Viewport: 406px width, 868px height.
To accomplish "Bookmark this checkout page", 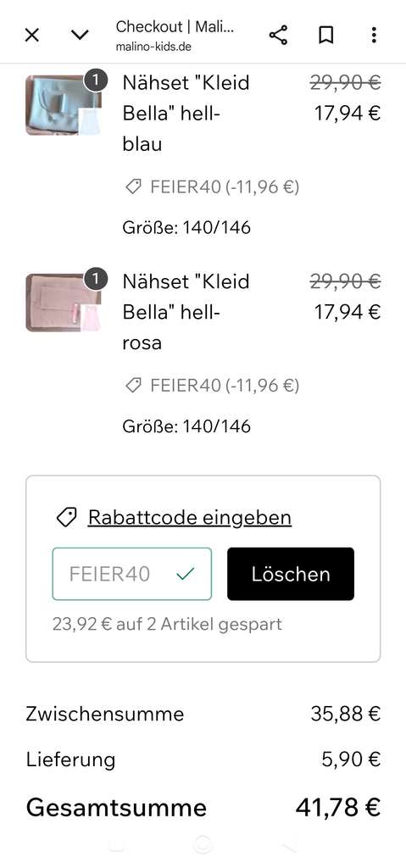I will click(325, 35).
